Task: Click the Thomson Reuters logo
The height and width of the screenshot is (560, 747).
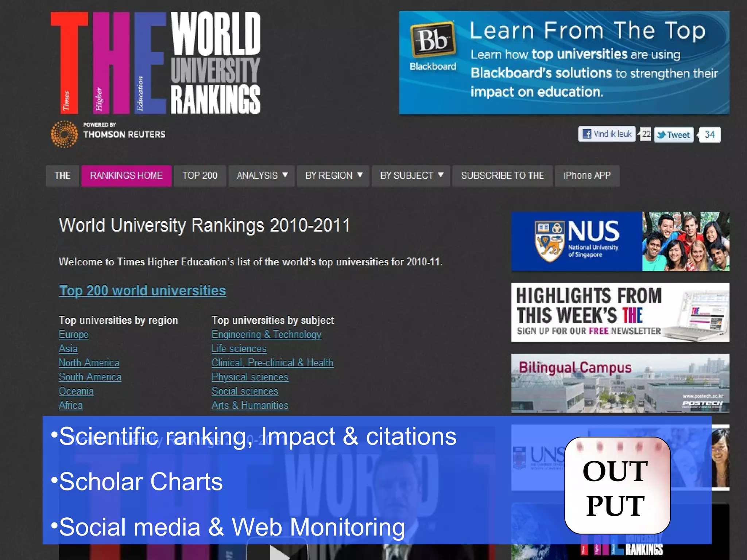Action: click(x=108, y=134)
